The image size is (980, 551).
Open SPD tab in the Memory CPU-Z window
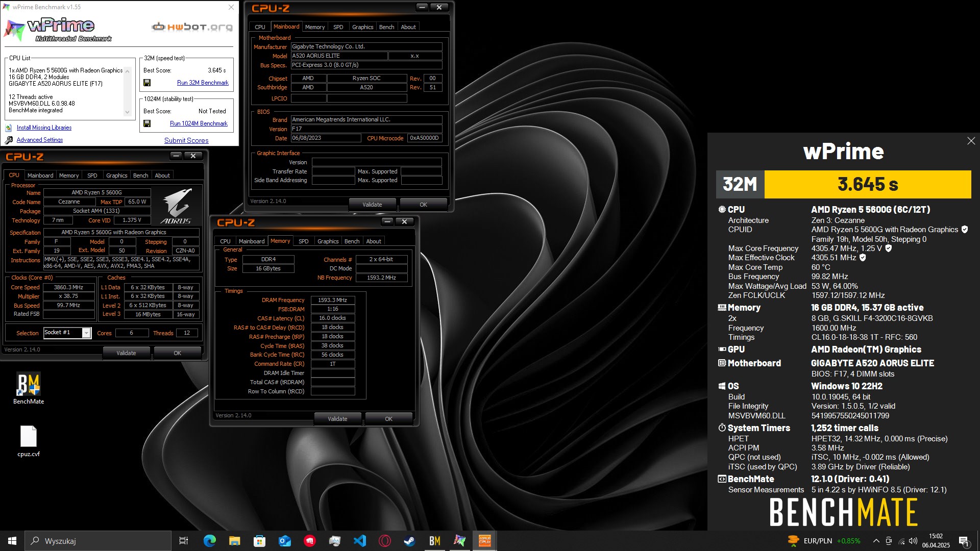[303, 241]
